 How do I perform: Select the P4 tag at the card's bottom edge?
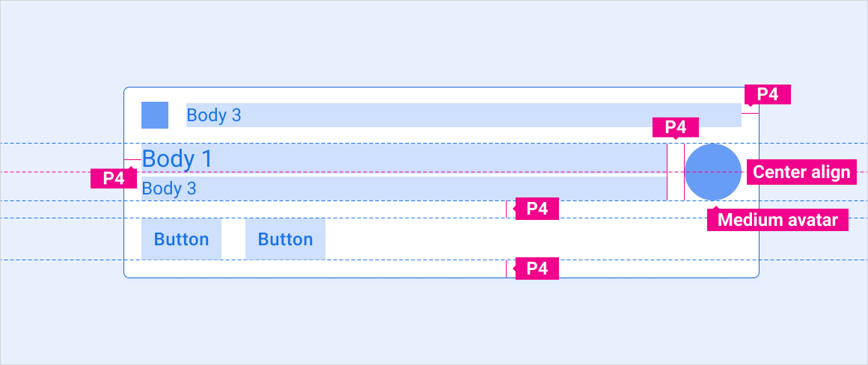(537, 269)
